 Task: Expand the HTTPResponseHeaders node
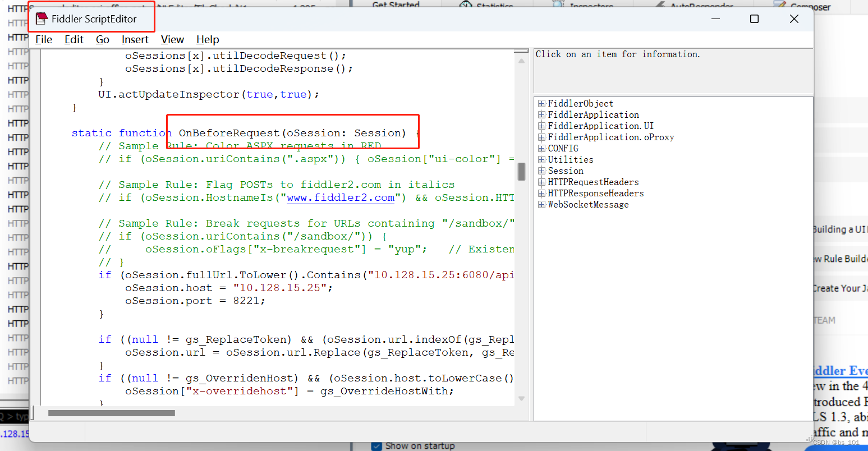click(542, 194)
